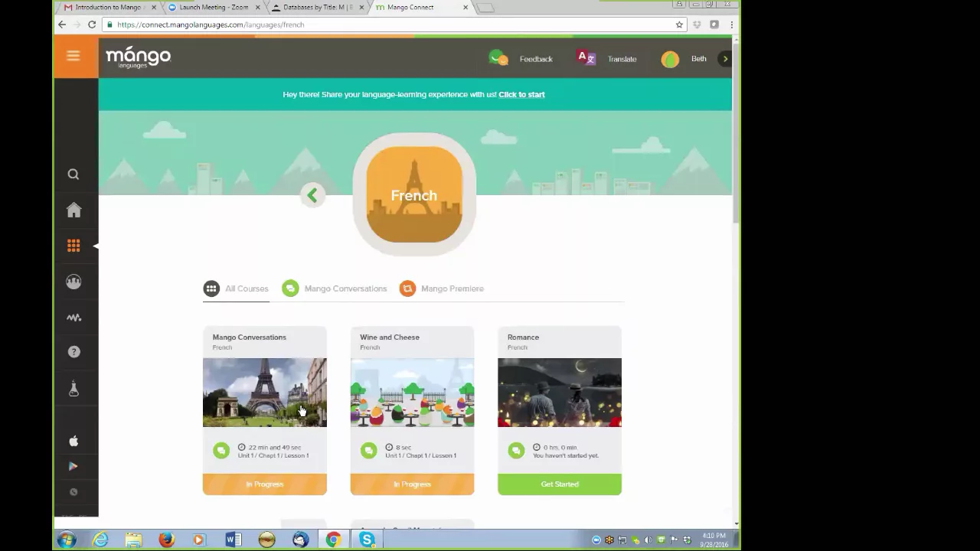Click the French language badge
This screenshot has height=551, width=980.
[414, 194]
